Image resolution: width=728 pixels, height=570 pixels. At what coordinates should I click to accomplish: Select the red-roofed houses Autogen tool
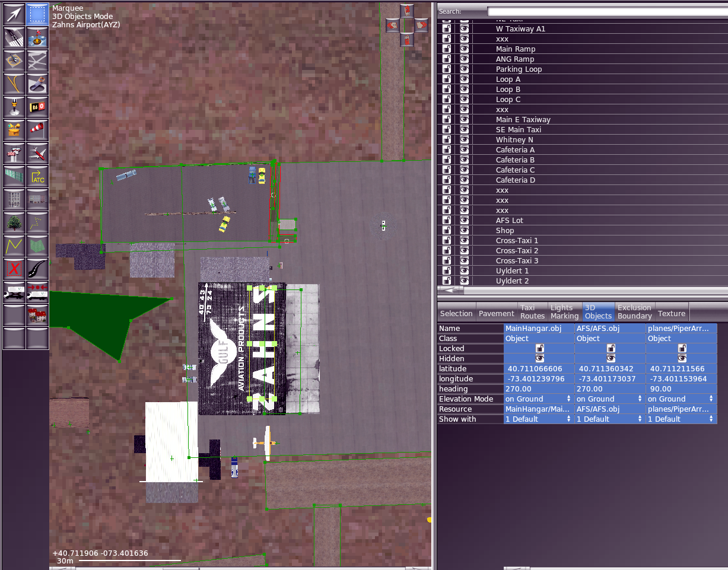point(37,315)
